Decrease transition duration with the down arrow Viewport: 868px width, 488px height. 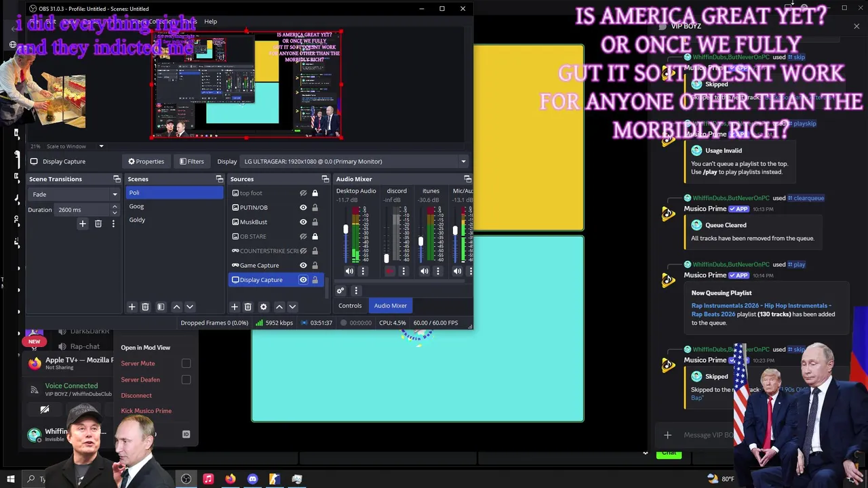point(115,212)
